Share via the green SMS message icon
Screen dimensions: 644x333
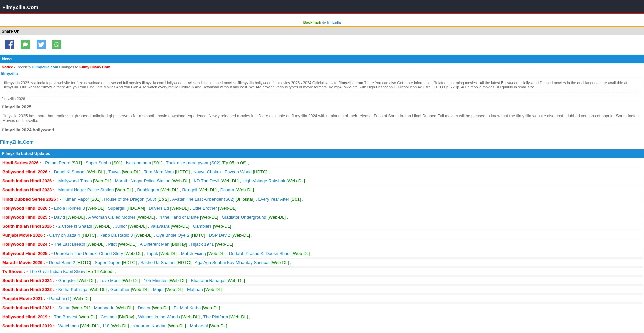pyautogui.click(x=25, y=44)
